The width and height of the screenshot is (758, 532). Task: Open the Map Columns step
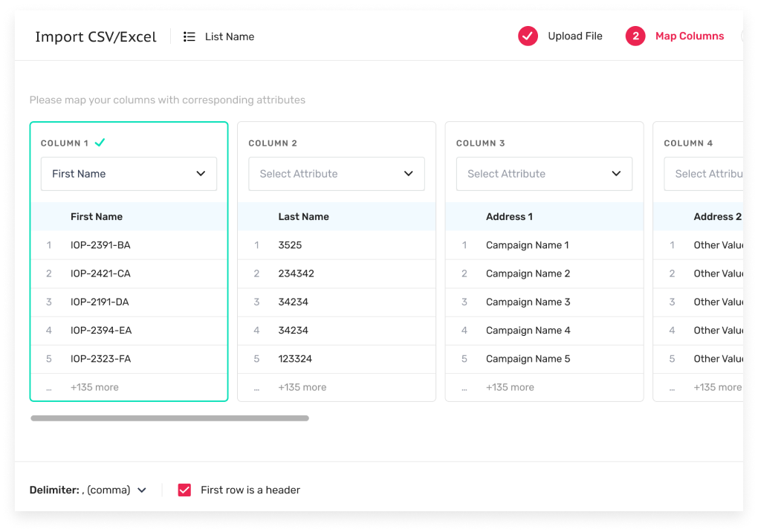point(690,36)
